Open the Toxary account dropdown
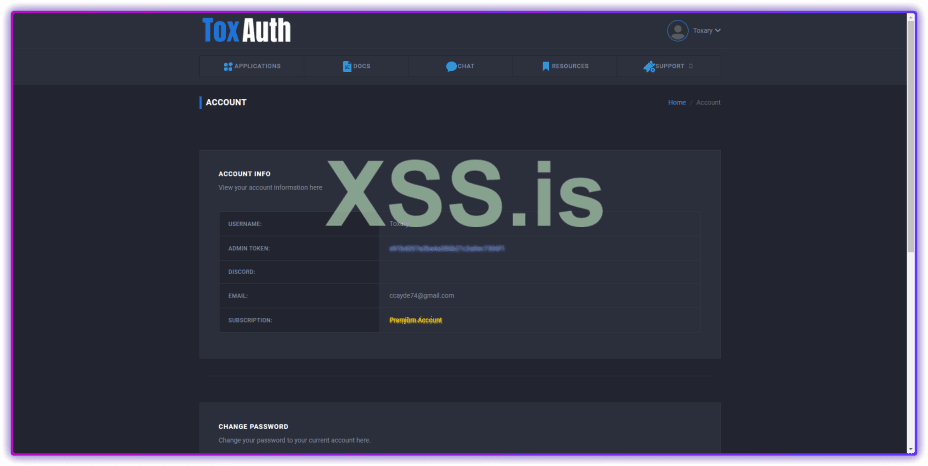This screenshot has height=466, width=928. tap(707, 31)
